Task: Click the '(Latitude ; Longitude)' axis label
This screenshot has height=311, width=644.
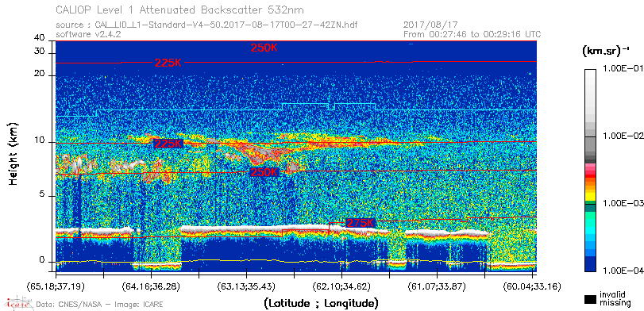Action: (x=322, y=304)
